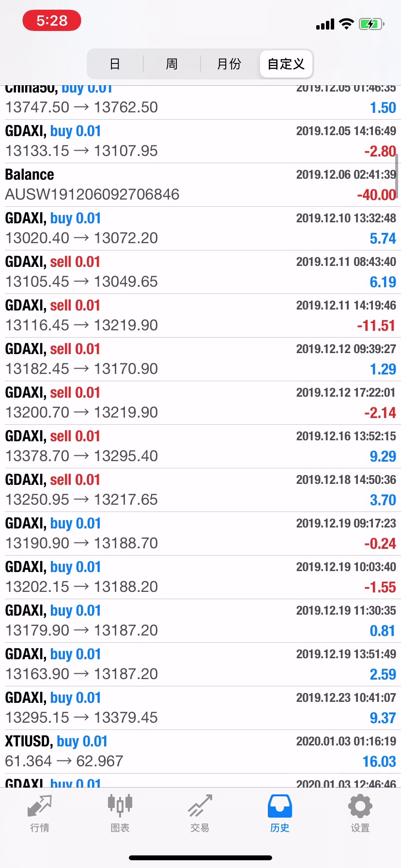Tap the Wi-Fi status icon
The width and height of the screenshot is (401, 868).
[x=346, y=24]
